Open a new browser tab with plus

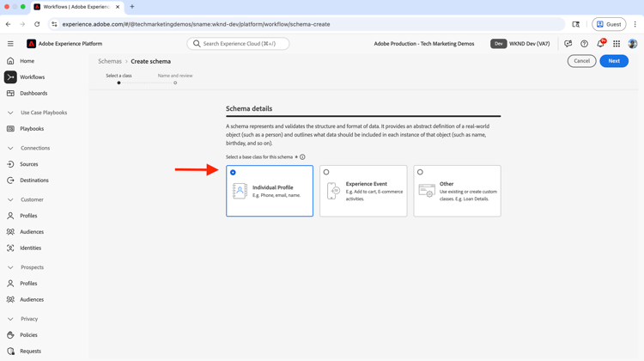(x=132, y=7)
